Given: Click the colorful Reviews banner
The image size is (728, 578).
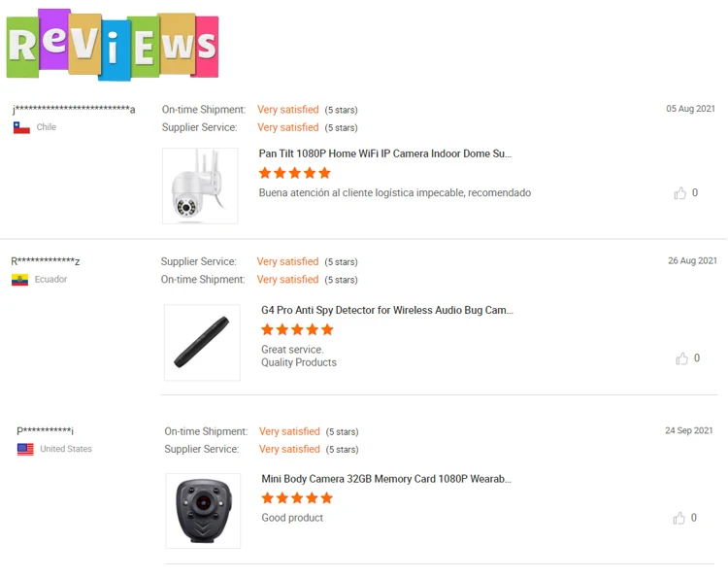Looking at the screenshot, I should [x=113, y=45].
